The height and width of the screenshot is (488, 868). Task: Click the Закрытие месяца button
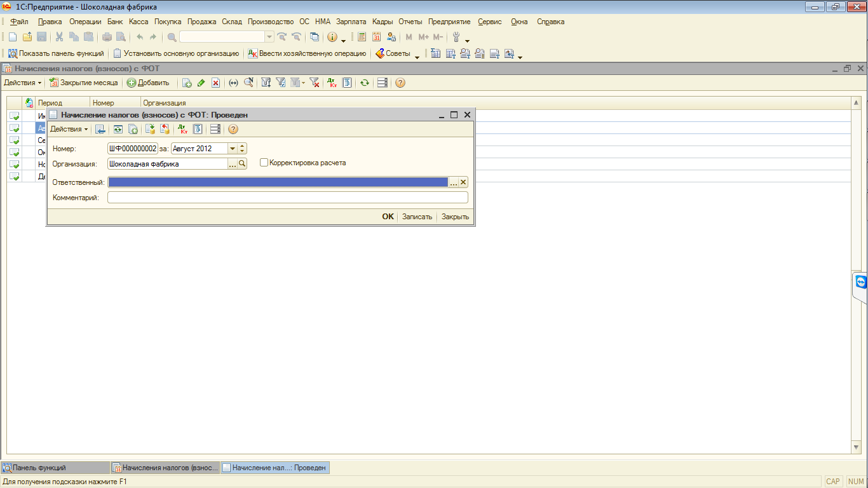point(84,83)
